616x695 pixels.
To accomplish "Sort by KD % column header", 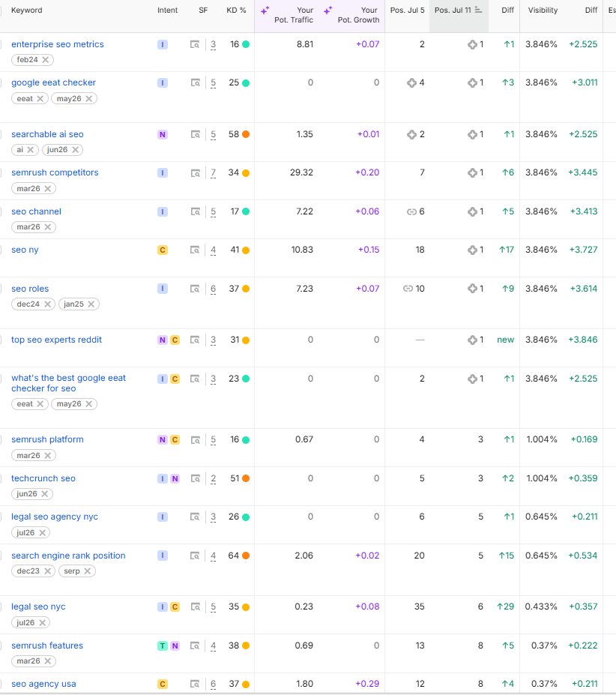I will (236, 10).
